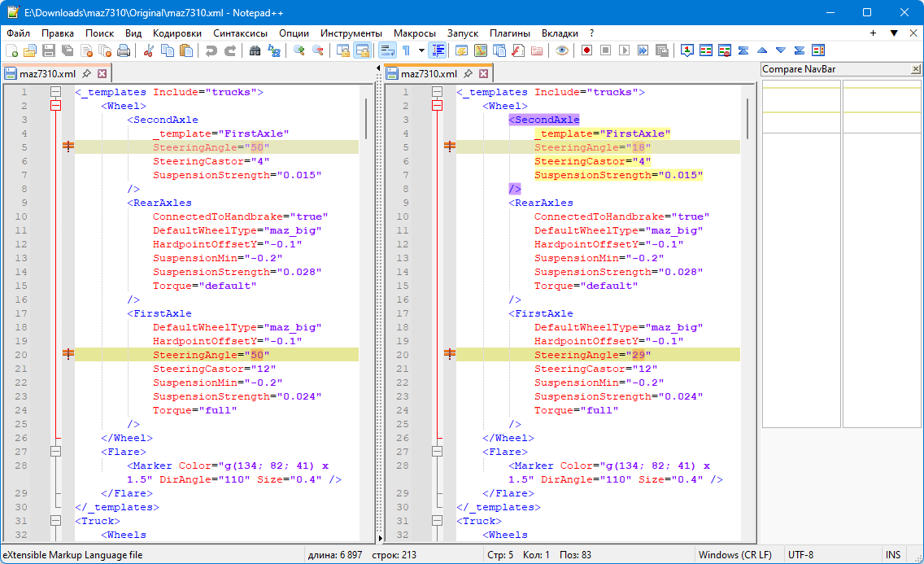Close the Compare NavBar panel

point(916,69)
